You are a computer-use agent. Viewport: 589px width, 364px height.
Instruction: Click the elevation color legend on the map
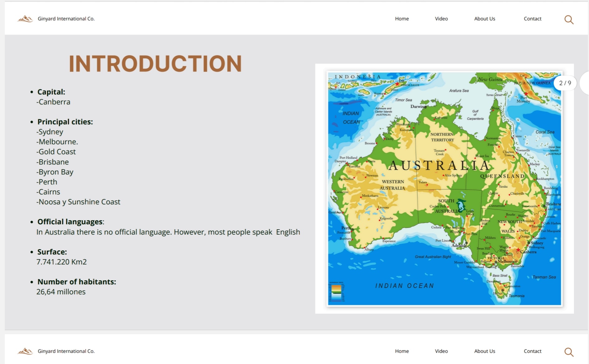click(x=336, y=292)
